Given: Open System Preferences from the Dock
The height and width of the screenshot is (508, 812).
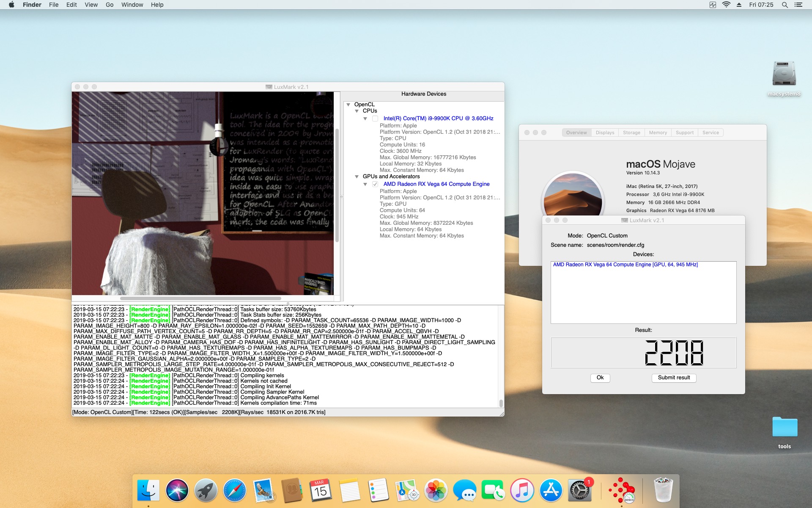Looking at the screenshot, I should (579, 491).
